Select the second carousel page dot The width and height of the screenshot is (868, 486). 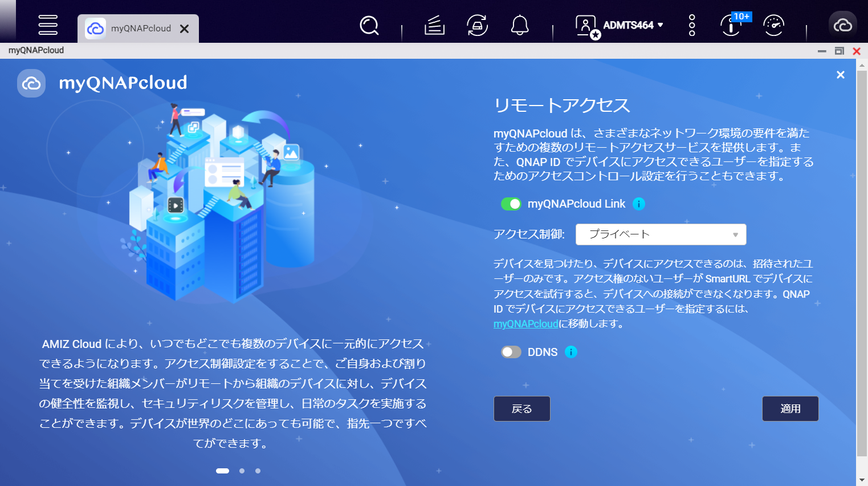pos(242,471)
